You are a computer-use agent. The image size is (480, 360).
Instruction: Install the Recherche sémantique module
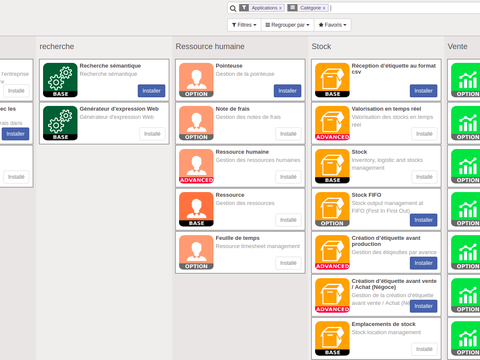point(151,91)
